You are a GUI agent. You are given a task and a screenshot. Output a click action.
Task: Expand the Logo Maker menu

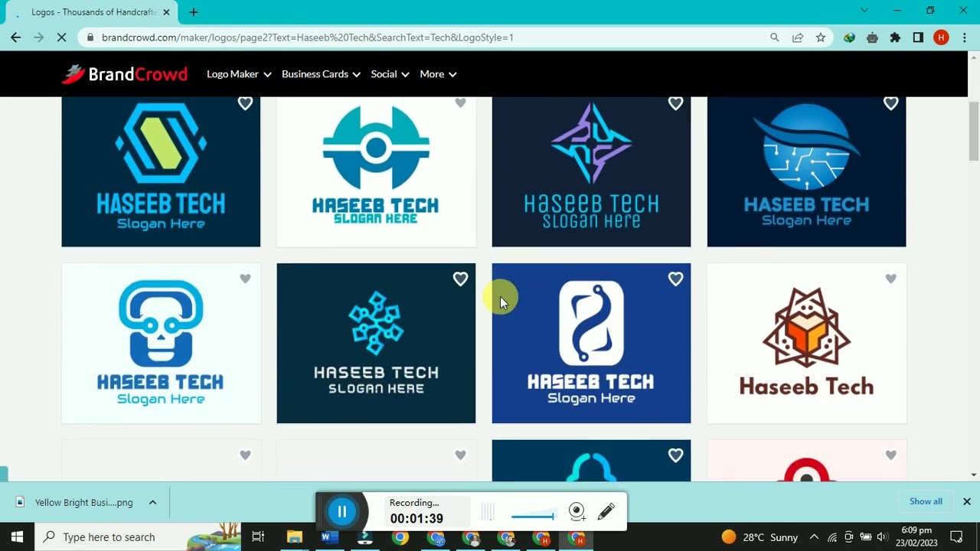point(239,74)
